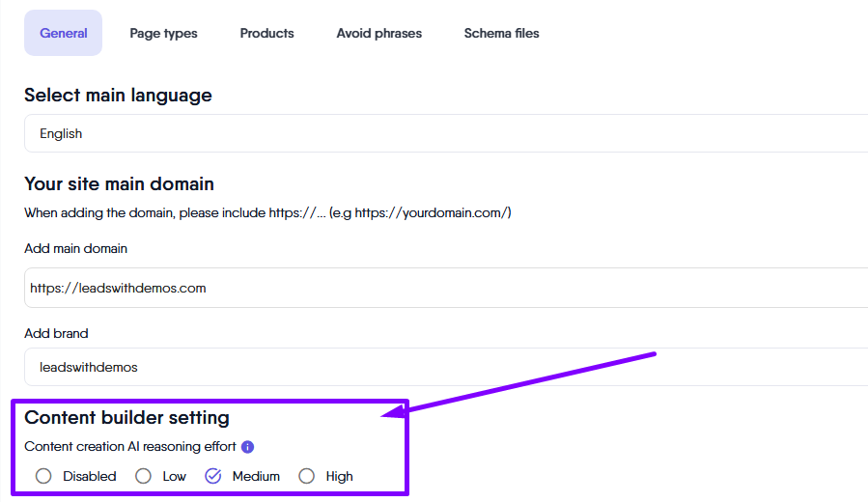Click the checked Medium radio button
This screenshot has height=502, width=868.
pos(213,476)
